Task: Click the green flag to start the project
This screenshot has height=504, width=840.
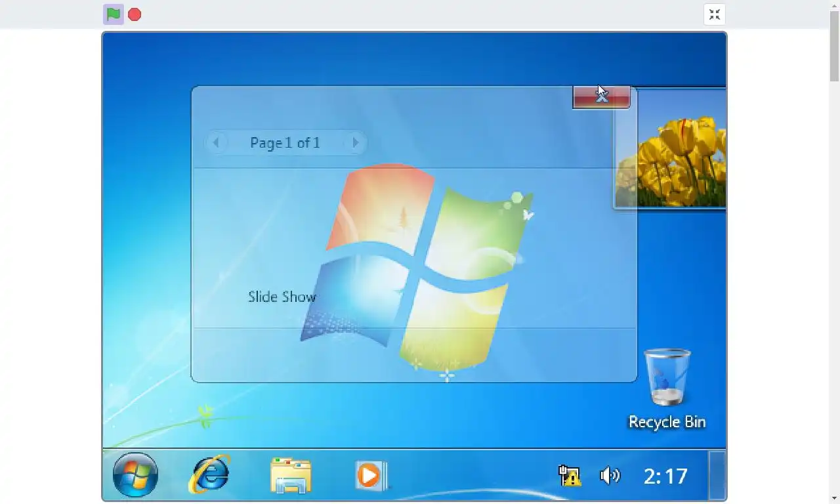Action: point(114,14)
